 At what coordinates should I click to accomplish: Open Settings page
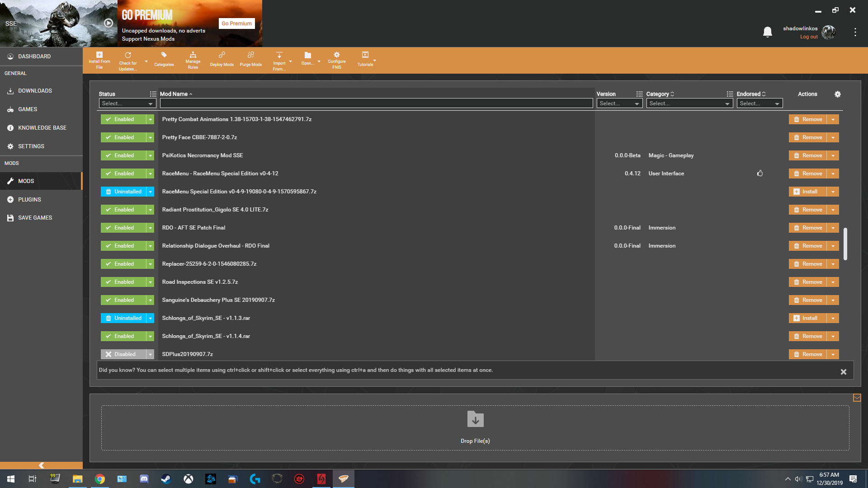(41, 146)
